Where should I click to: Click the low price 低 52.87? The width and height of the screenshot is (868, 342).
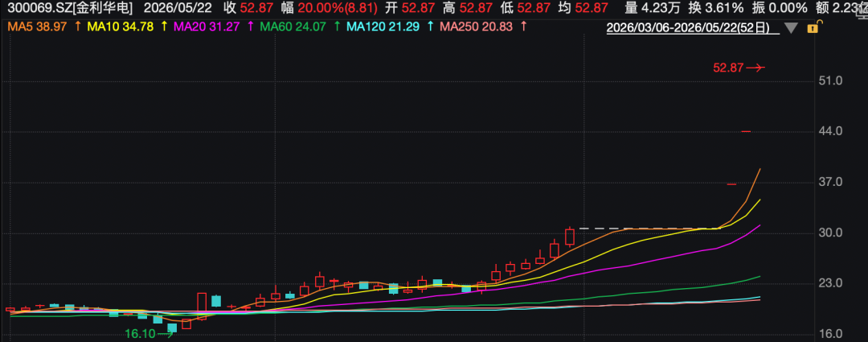[526, 8]
